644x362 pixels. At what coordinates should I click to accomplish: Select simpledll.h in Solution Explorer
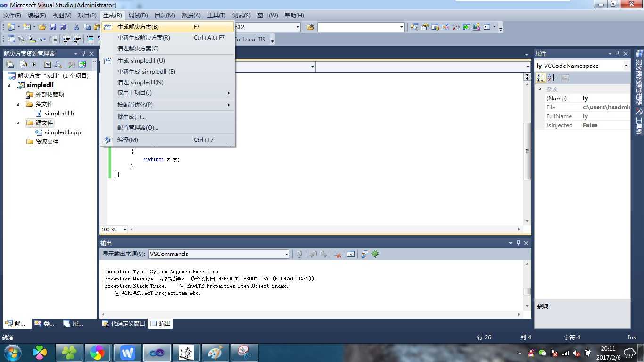pyautogui.click(x=59, y=114)
